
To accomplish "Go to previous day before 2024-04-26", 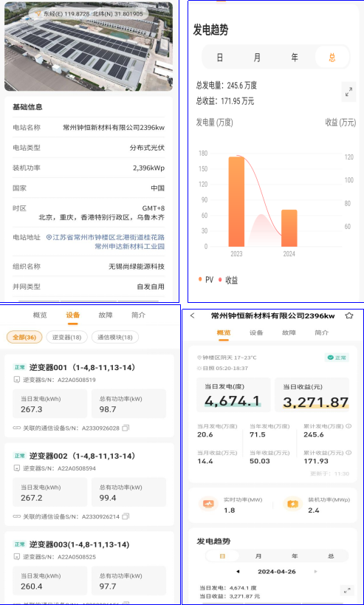I will tap(238, 572).
